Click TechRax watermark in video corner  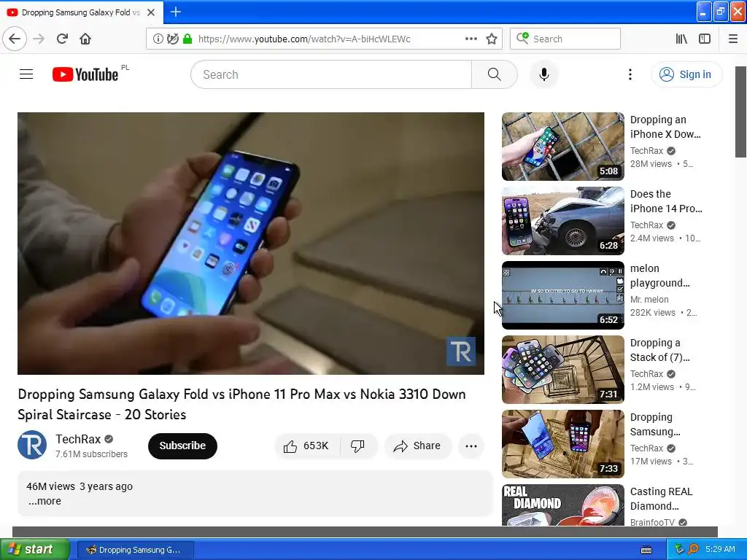[x=461, y=351]
